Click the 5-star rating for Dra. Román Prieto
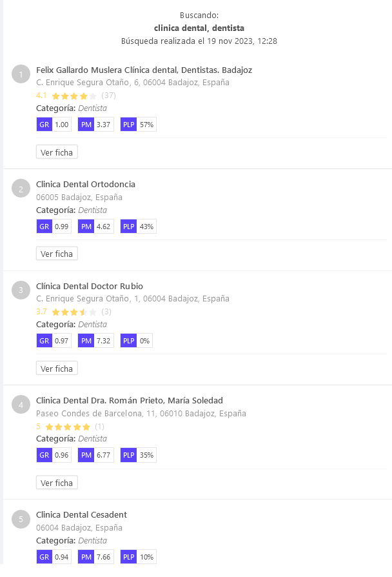This screenshot has width=392, height=577. [68, 427]
